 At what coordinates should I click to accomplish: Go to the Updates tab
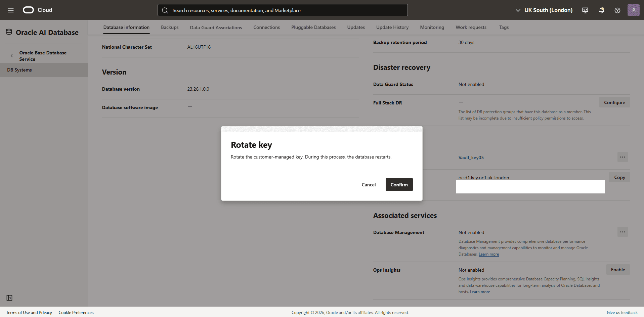[x=356, y=27]
